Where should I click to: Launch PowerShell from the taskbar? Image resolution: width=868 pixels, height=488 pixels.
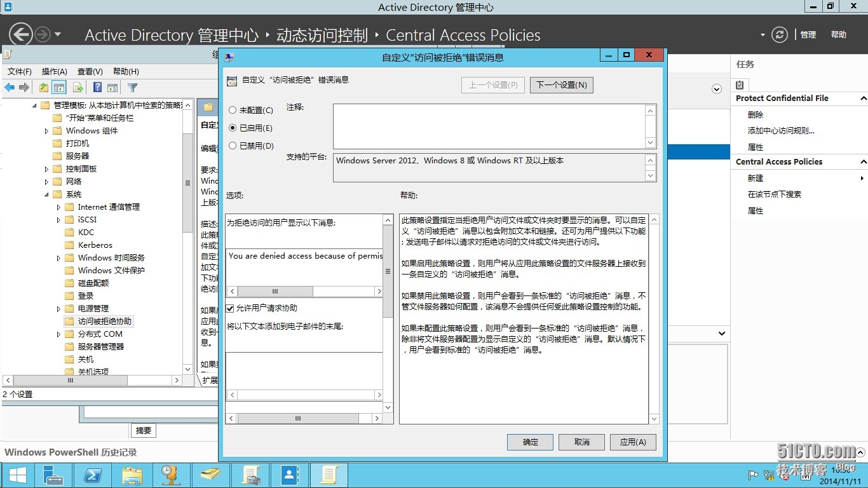(92, 475)
